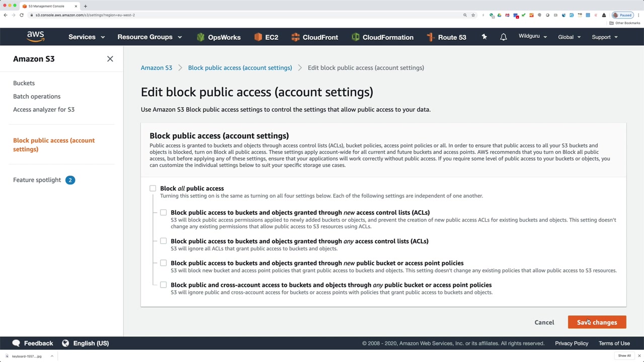Enable Block all public access checkbox
The image size is (644, 362).
(x=153, y=189)
